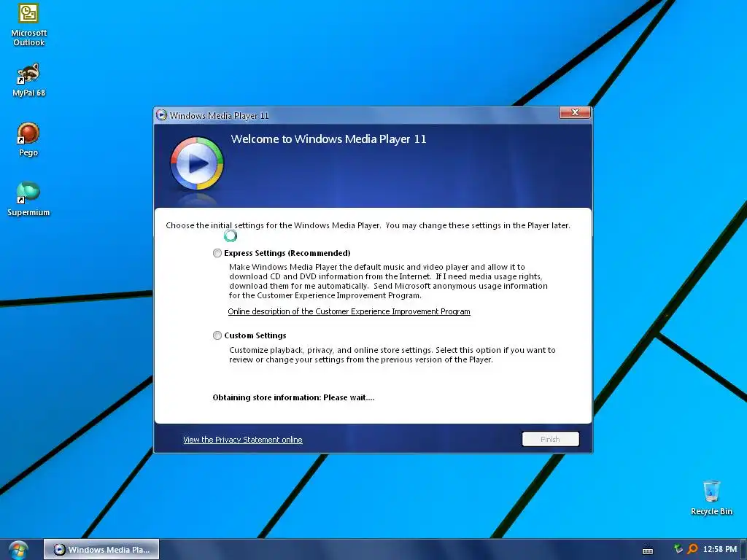Viewport: 747px width, 560px height.
Task: Close the Windows Media Player 11 dialog
Action: click(x=575, y=112)
